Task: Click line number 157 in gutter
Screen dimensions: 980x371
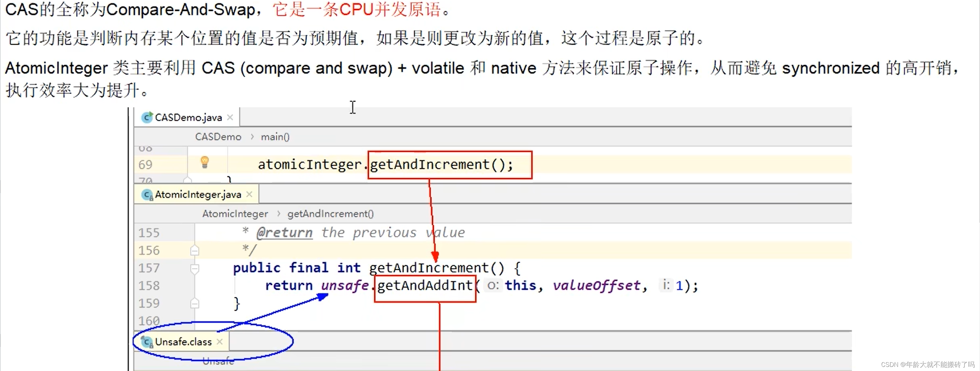Action: point(149,268)
